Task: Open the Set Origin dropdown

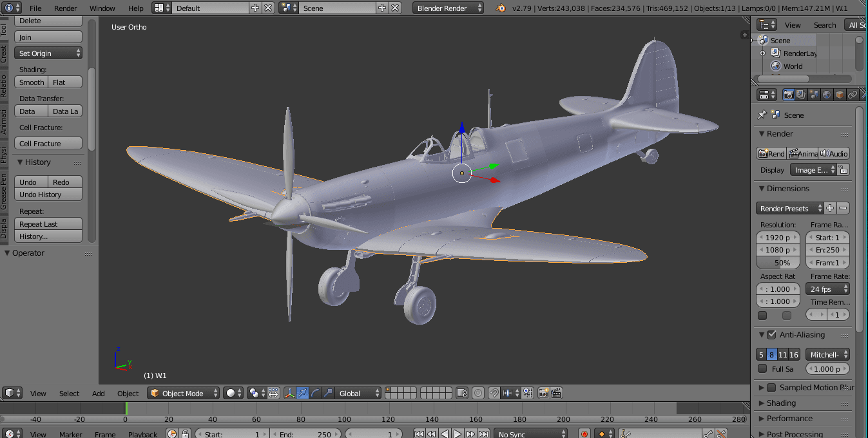Action: click(48, 53)
